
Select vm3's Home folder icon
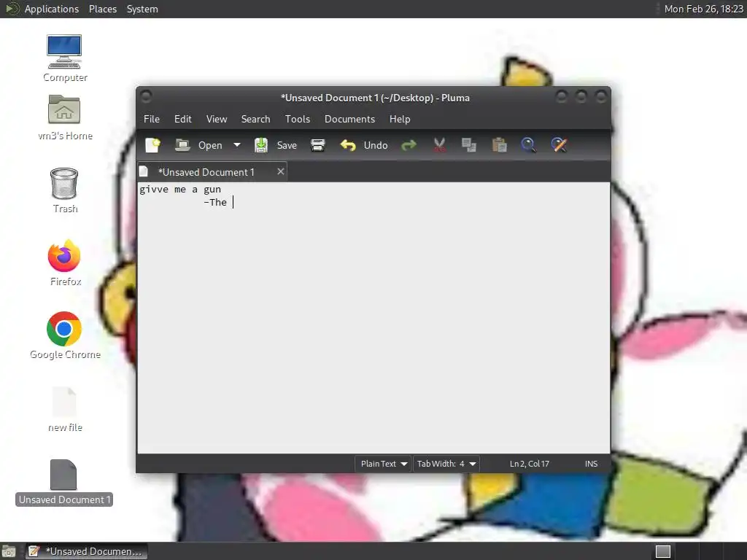[x=65, y=117]
